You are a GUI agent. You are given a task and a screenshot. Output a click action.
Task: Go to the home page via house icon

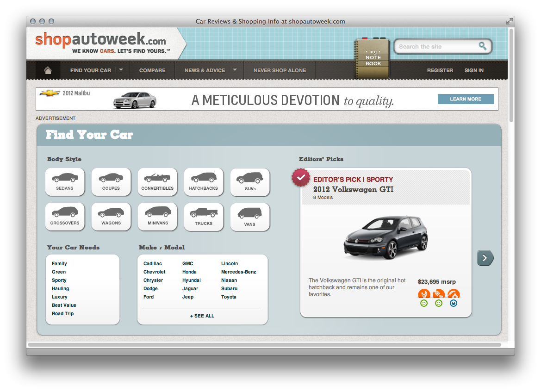48,70
